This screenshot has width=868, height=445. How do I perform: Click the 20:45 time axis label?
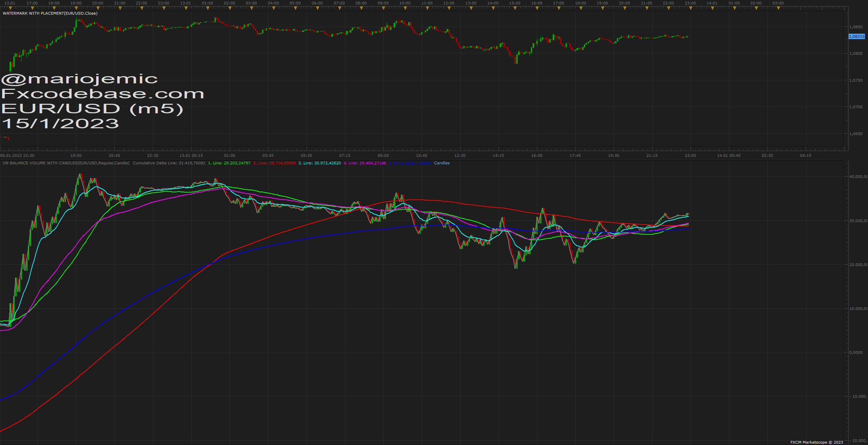click(114, 155)
